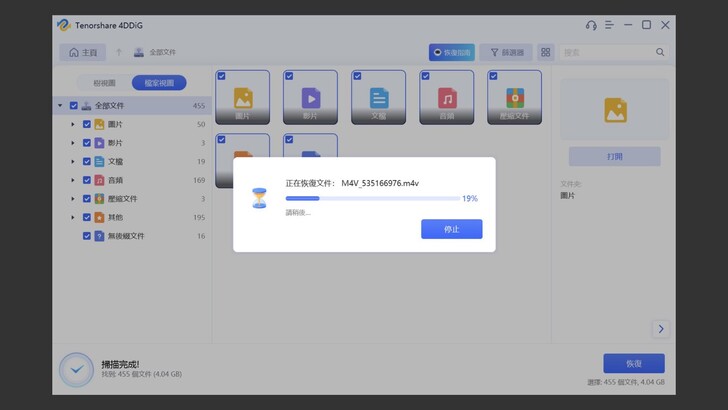This screenshot has width=728, height=410.
Task: Expand the 圖片 tree node
Action: pos(73,124)
